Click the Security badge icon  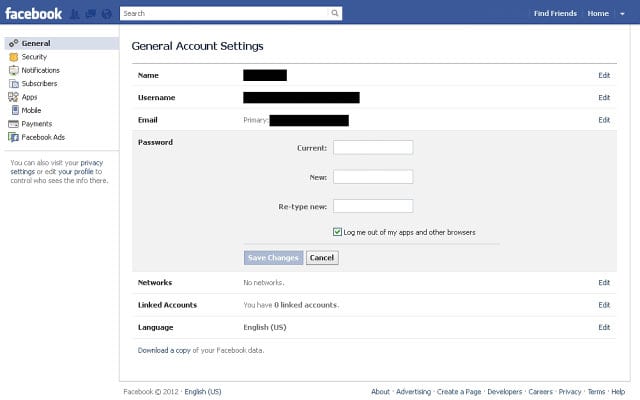click(x=13, y=57)
